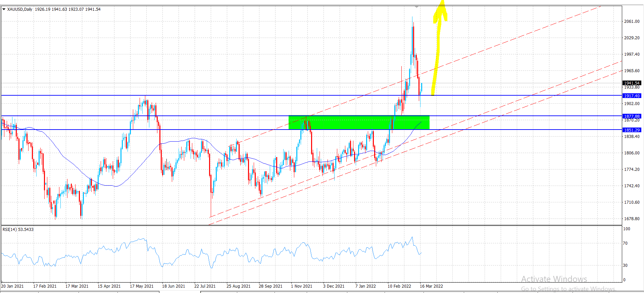
Task: Click the 16 Mar 2022 date label
Action: coord(431,286)
